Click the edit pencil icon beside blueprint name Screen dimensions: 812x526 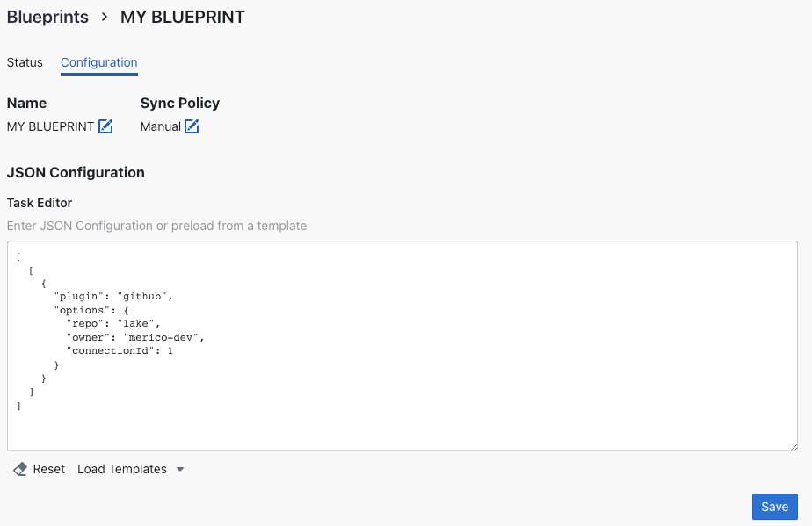coord(105,126)
